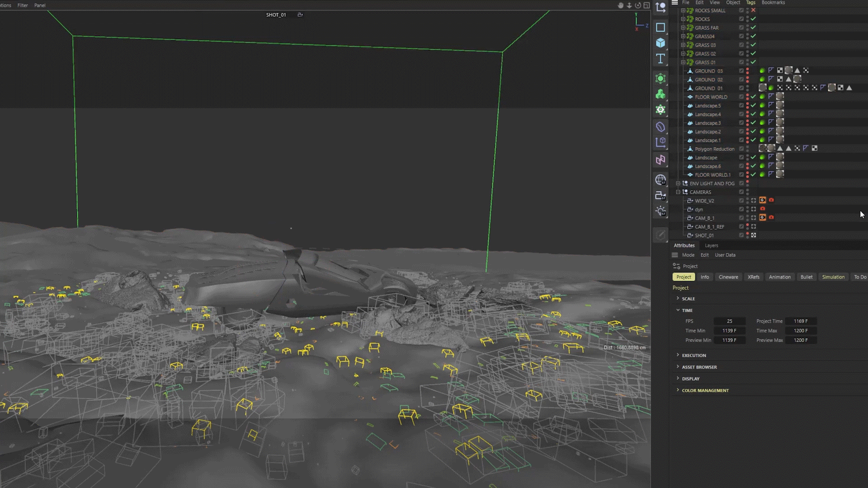Activate SHOT_01 camera view toggle
The width and height of the screenshot is (868, 488).
pyautogui.click(x=754, y=235)
